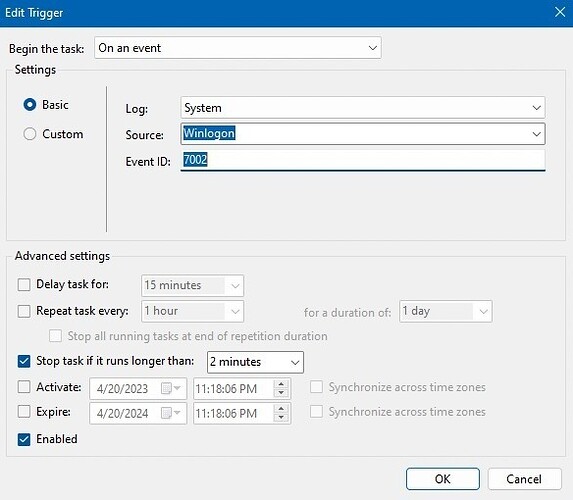Click the Cancel button
Screen dimensions: 573x500
(x=524, y=479)
